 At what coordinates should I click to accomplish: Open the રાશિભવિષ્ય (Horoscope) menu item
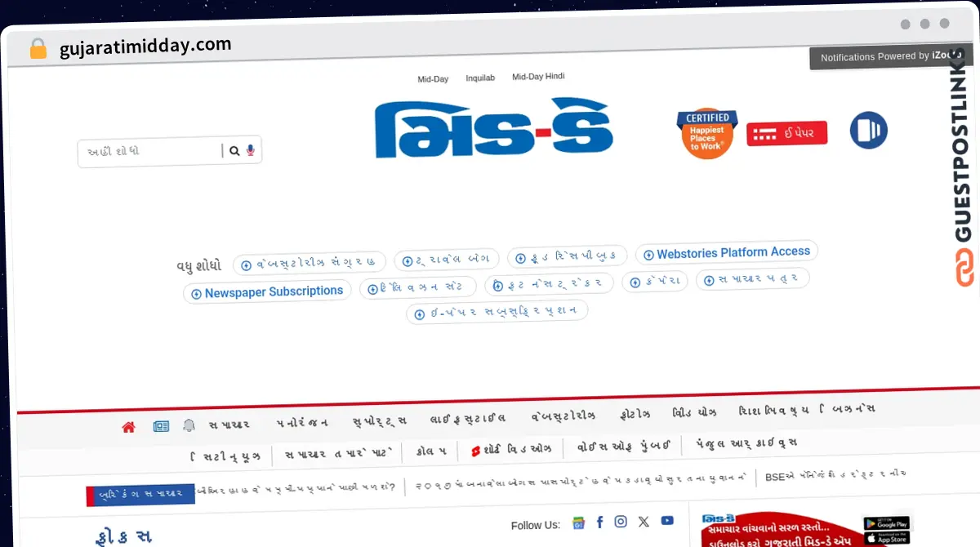coord(773,411)
